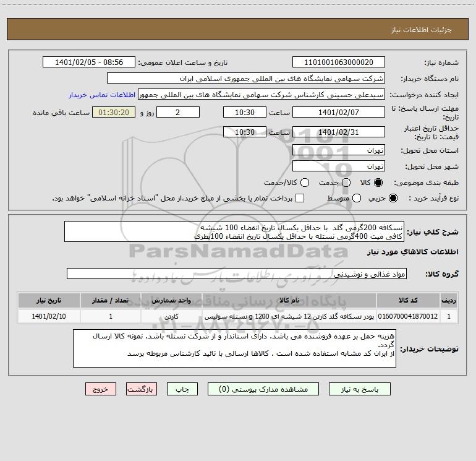
Task: Click the goods group field مواد غذائی و نوشیدنی
Action: (237, 274)
